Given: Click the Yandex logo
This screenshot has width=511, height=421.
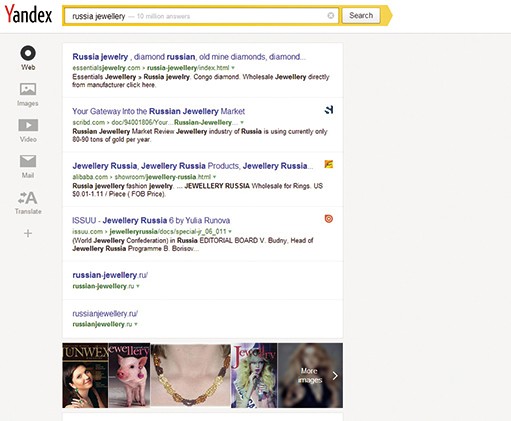Looking at the screenshot, I should tap(28, 14).
